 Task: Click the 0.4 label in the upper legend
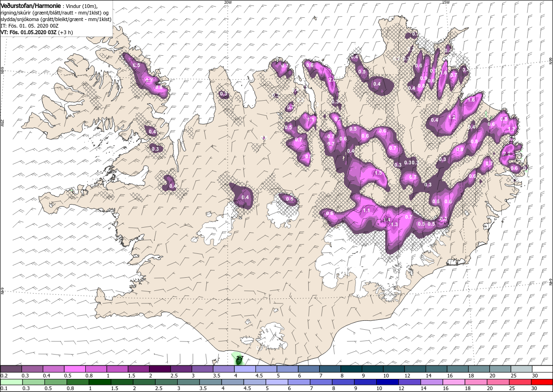(46, 376)
